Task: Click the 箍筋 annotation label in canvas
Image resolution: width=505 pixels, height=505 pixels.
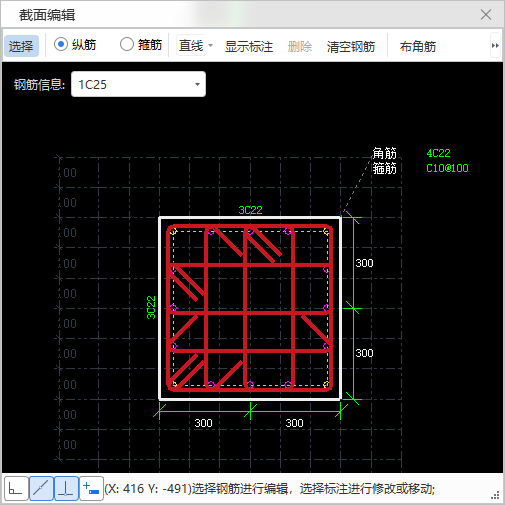Action: (384, 168)
